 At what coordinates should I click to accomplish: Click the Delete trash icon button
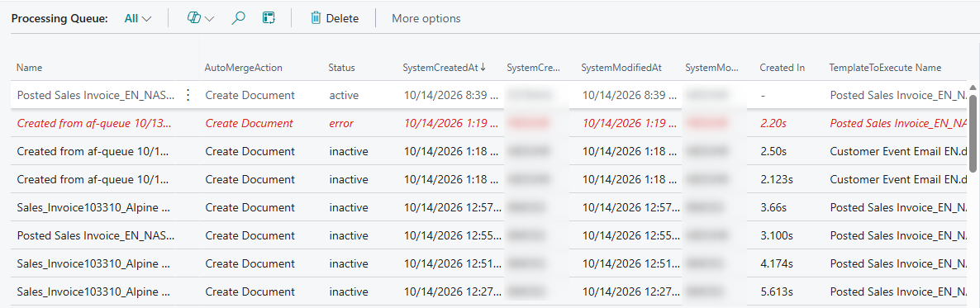click(x=335, y=18)
